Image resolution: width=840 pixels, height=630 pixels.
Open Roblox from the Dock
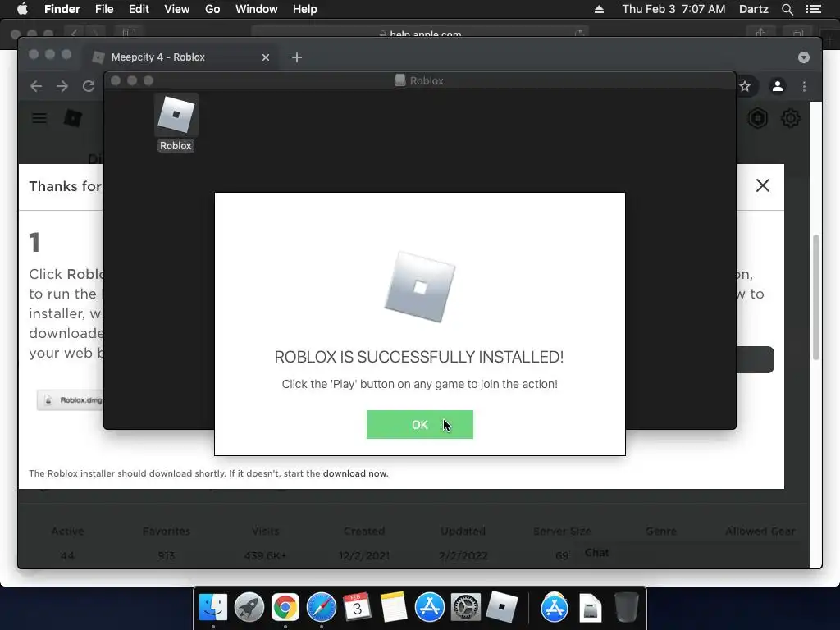501,608
